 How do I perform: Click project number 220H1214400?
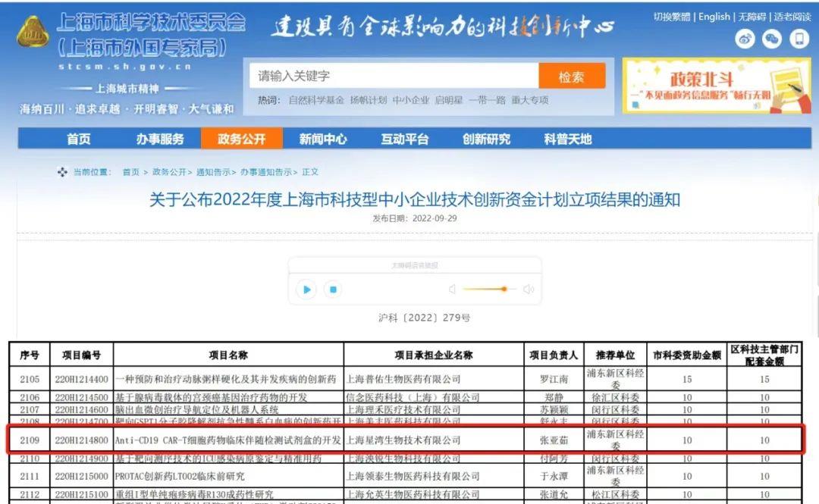pyautogui.click(x=81, y=379)
